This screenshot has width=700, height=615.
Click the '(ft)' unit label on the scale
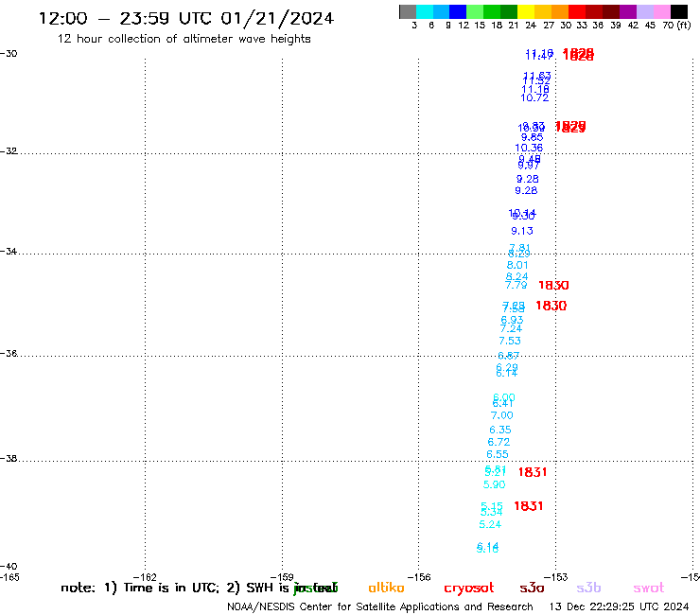[x=684, y=25]
